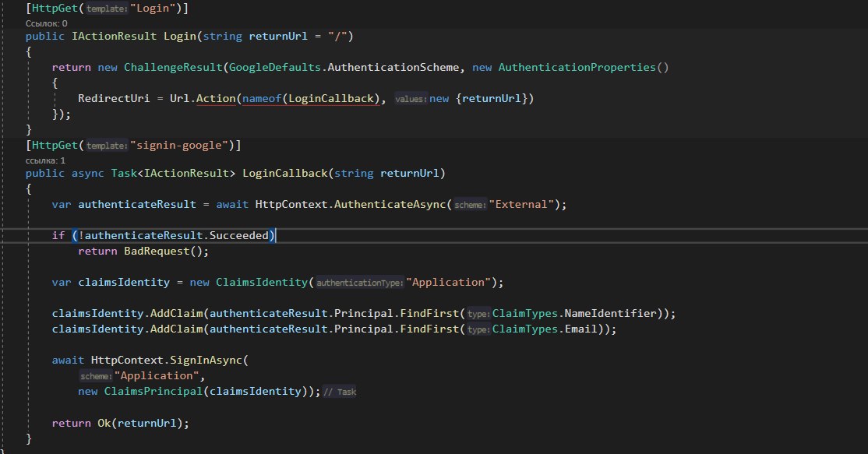868x454 pixels.
Task: Click the claimsIdentity variable declaration
Action: point(124,283)
